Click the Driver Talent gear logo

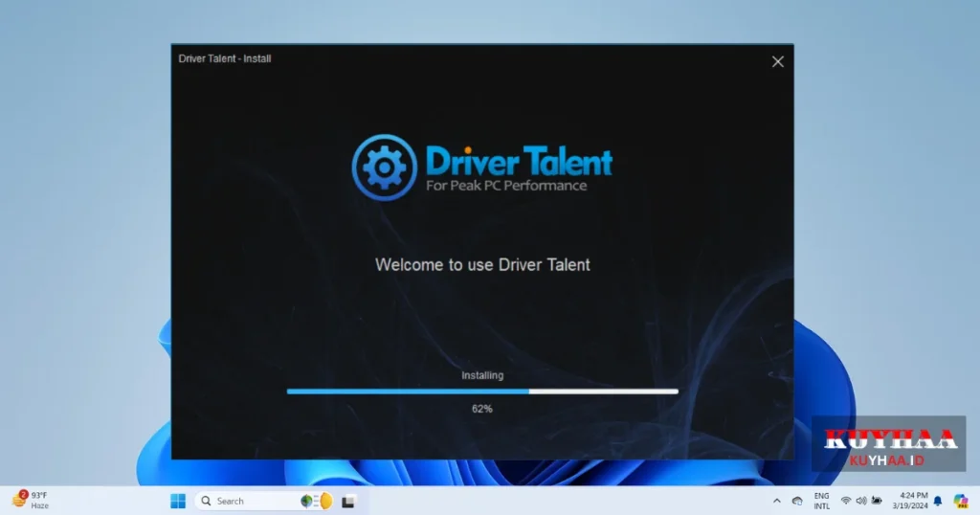click(385, 167)
